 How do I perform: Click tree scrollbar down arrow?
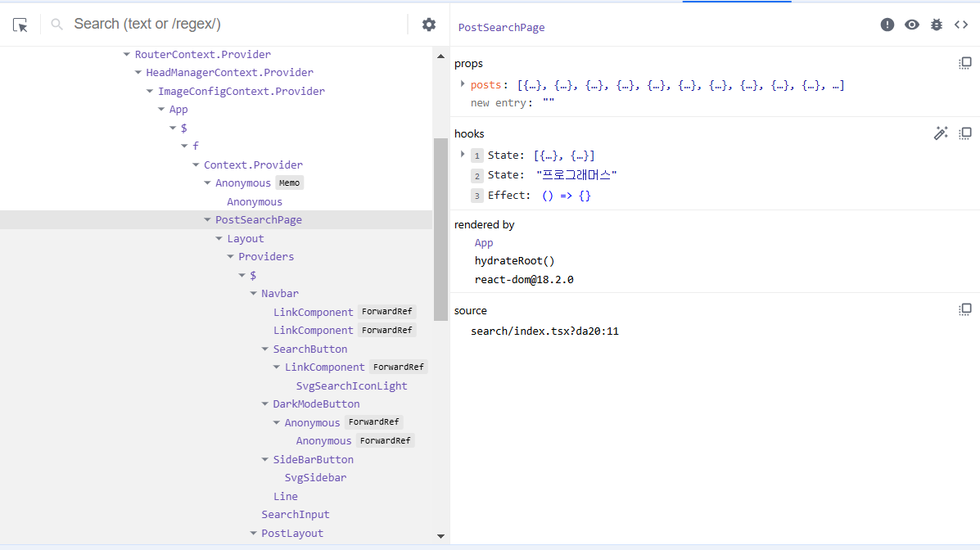coord(440,536)
